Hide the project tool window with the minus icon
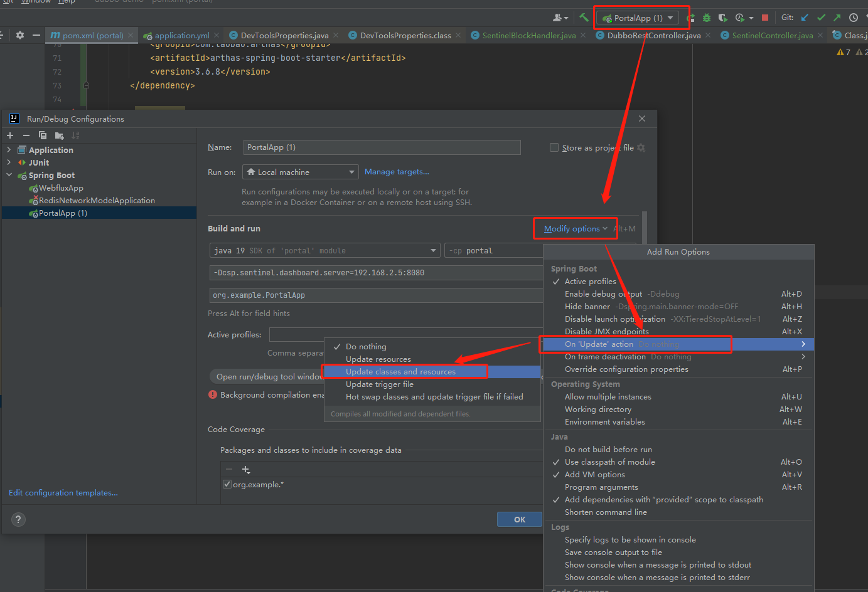 [x=36, y=35]
